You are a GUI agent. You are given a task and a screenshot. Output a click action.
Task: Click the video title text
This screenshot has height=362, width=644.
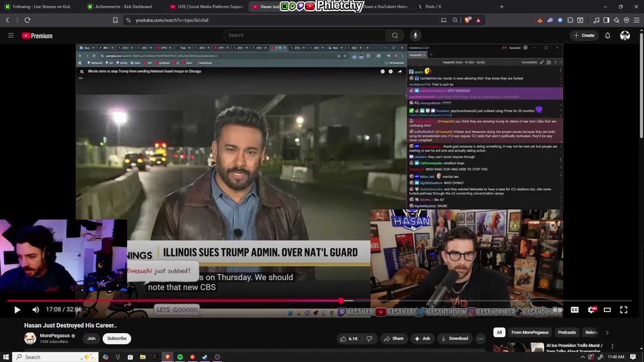tap(70, 325)
